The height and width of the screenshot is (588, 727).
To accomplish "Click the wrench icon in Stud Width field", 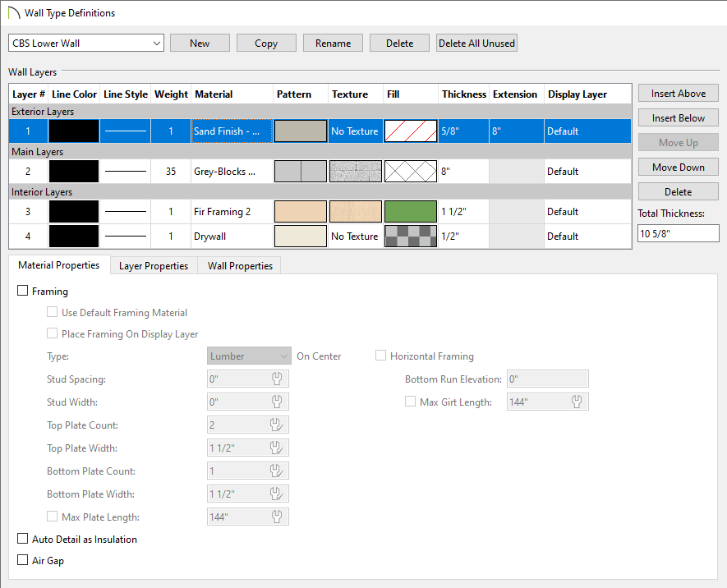I will click(277, 402).
